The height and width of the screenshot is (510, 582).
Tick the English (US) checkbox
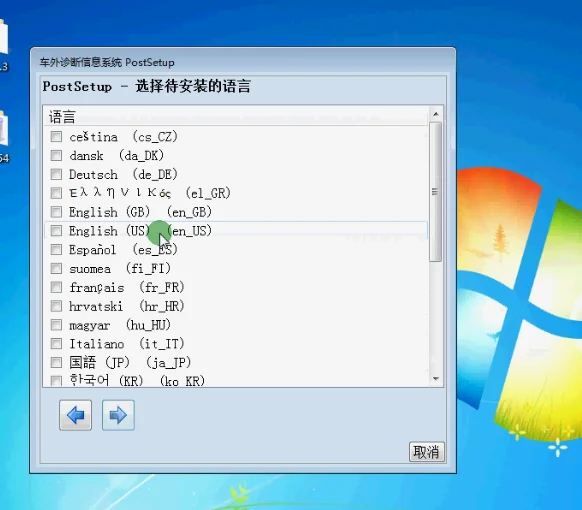point(56,231)
